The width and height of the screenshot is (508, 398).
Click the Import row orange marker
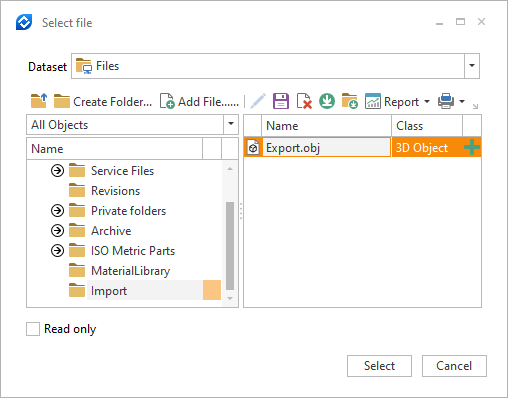point(212,290)
